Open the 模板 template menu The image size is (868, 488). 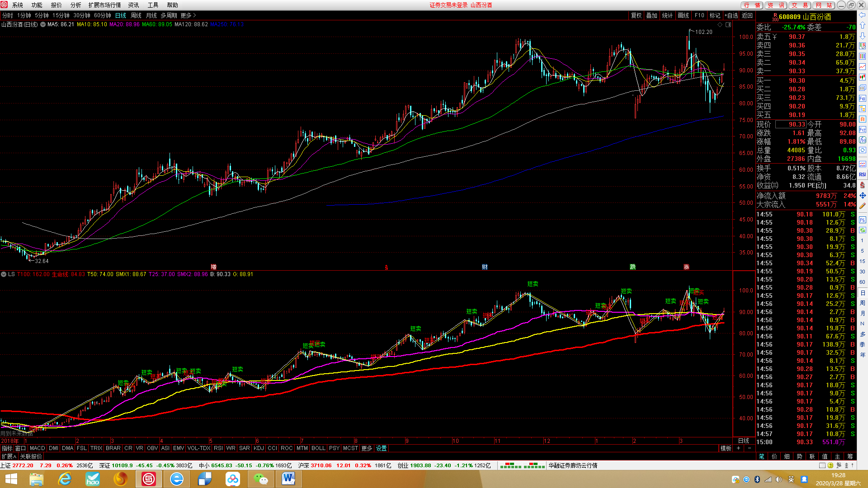(x=726, y=448)
